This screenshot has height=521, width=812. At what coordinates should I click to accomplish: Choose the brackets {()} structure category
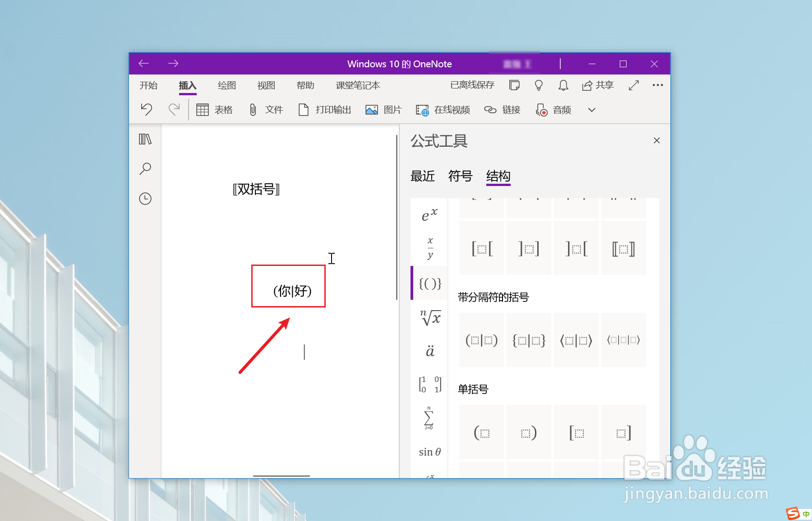tap(430, 283)
